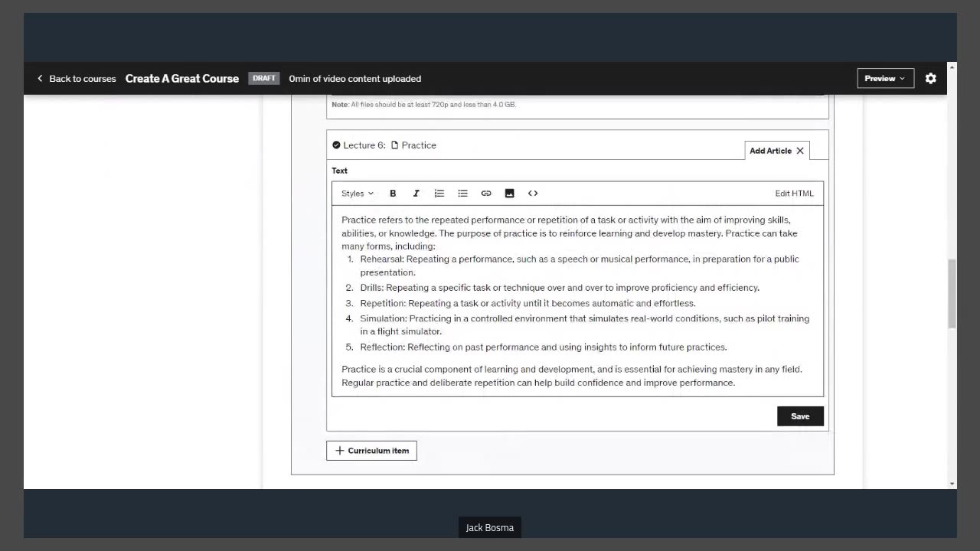Switch to Edit HTML mode
This screenshot has height=551, width=980.
tap(794, 194)
